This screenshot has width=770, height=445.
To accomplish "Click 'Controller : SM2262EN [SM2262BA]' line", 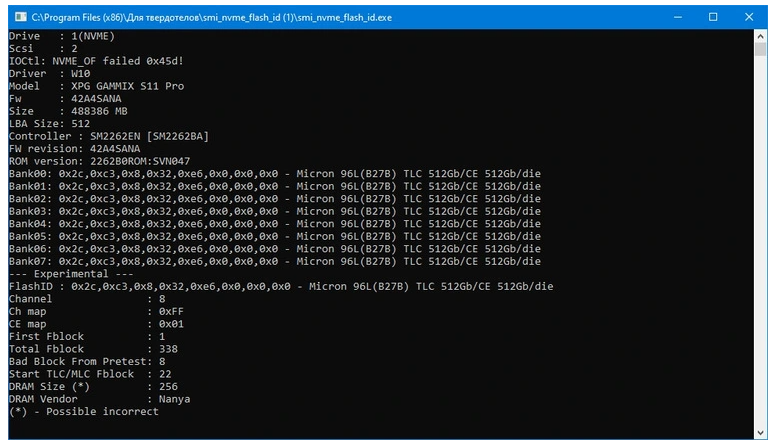I will (x=109, y=137).
